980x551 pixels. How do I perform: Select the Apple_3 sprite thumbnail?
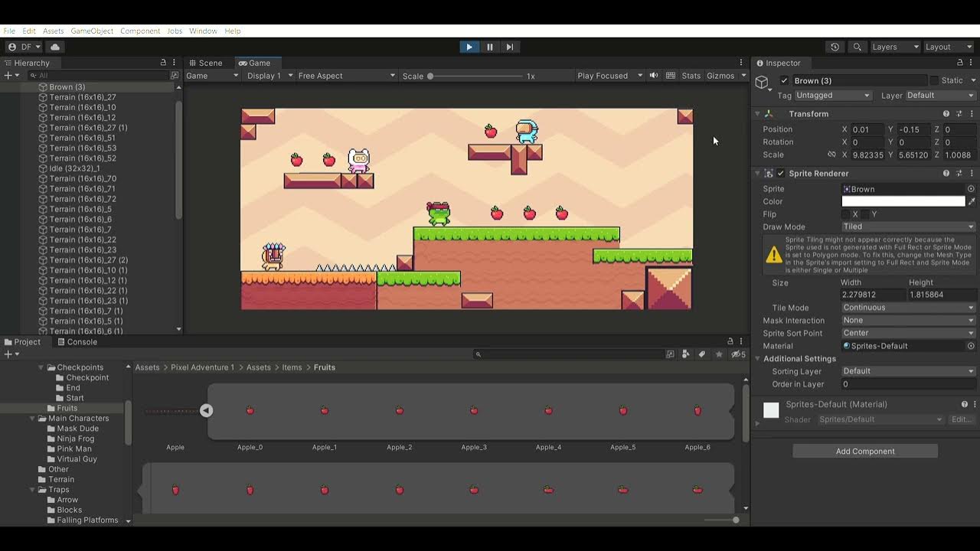point(474,411)
